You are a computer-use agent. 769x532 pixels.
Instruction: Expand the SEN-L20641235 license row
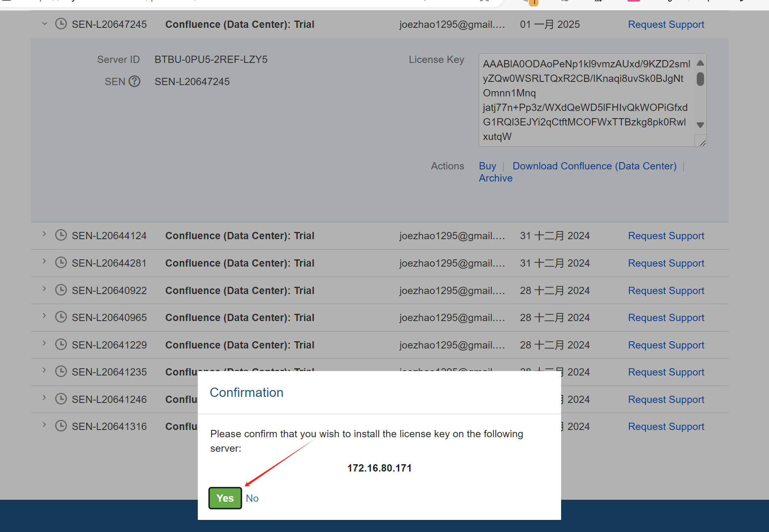click(x=44, y=370)
